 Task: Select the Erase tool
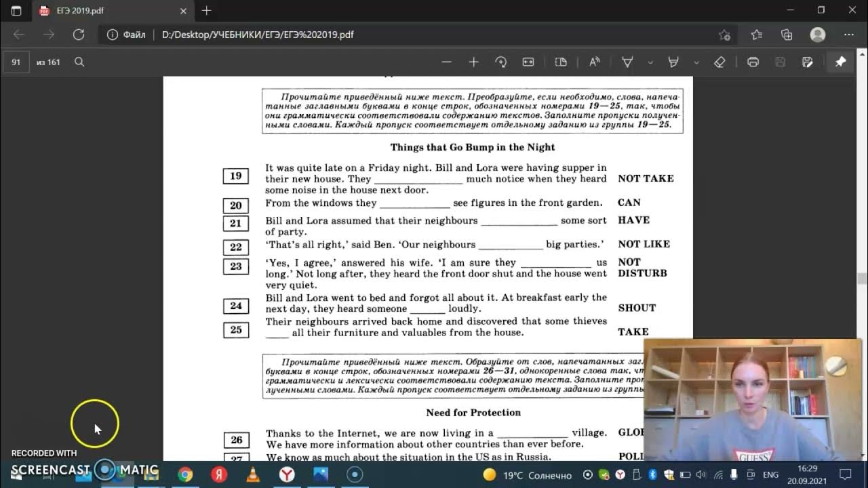click(x=720, y=62)
